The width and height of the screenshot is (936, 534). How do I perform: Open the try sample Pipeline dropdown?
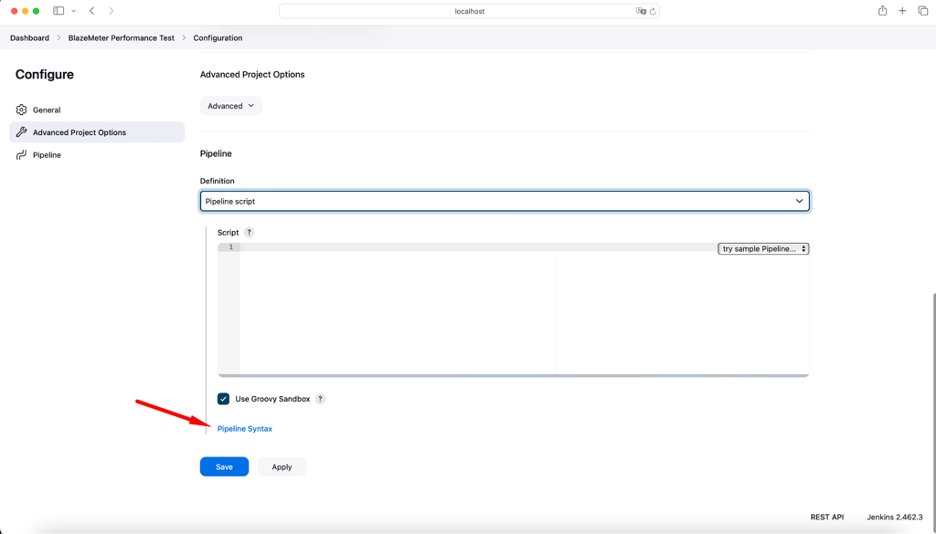point(763,249)
